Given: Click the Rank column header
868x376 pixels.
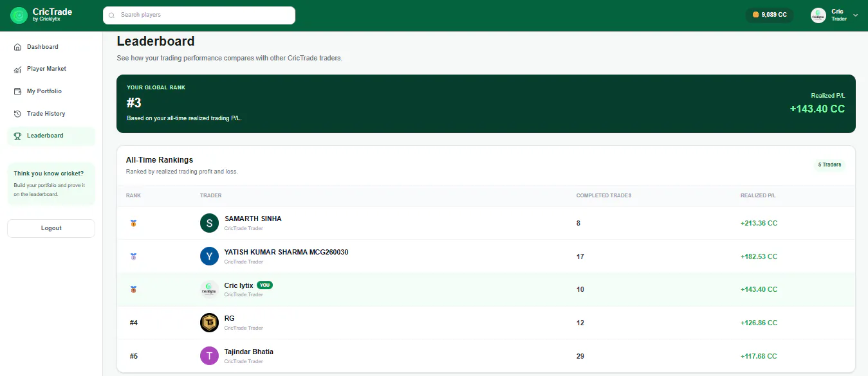Looking at the screenshot, I should coord(133,195).
